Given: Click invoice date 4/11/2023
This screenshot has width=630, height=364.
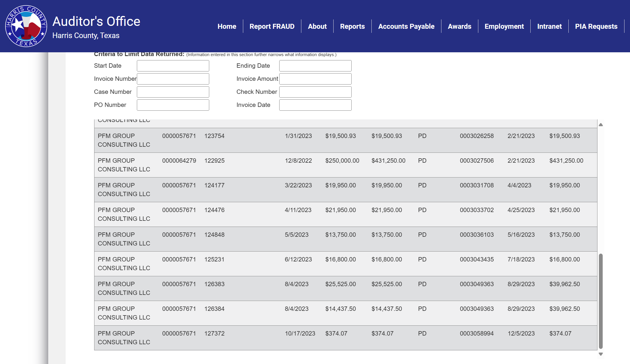Looking at the screenshot, I should pos(298,210).
